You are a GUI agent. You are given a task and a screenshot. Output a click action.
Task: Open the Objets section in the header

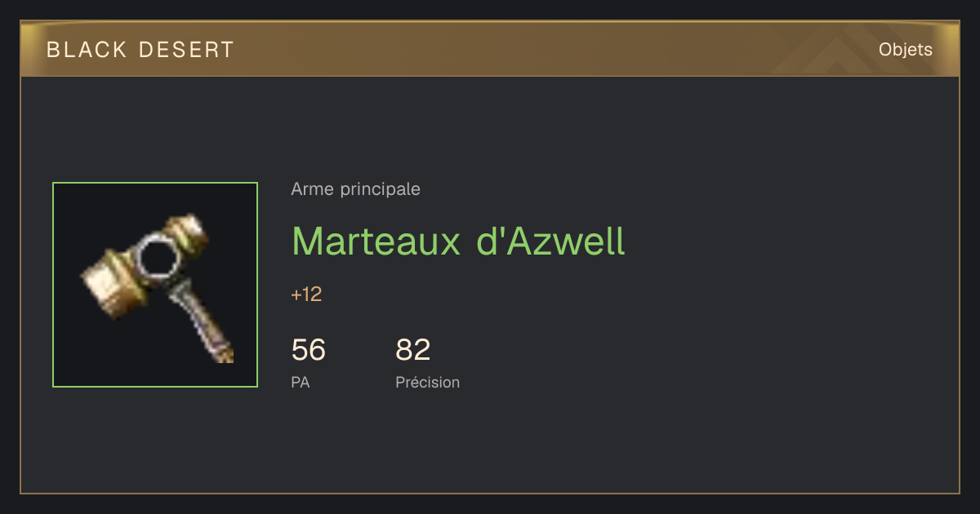[906, 50]
